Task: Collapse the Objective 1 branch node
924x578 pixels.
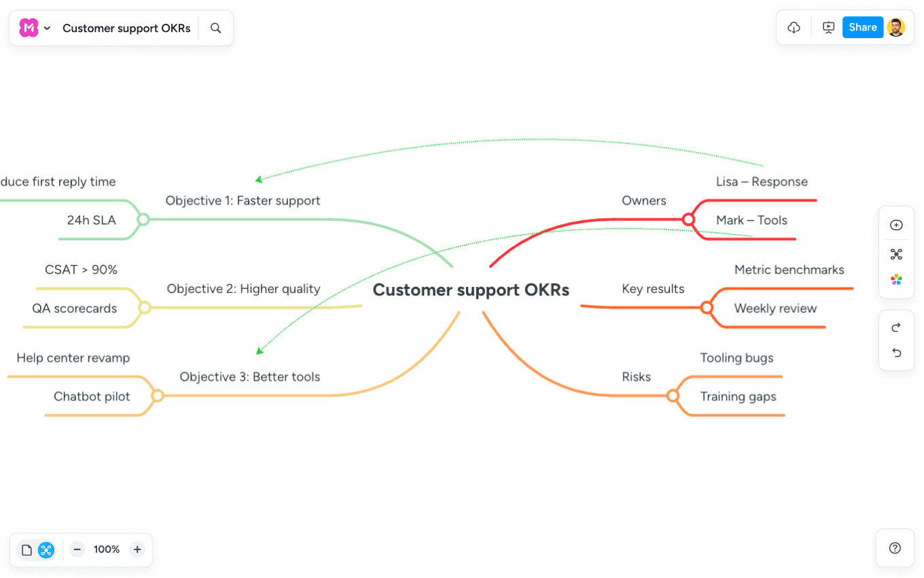Action: (143, 219)
